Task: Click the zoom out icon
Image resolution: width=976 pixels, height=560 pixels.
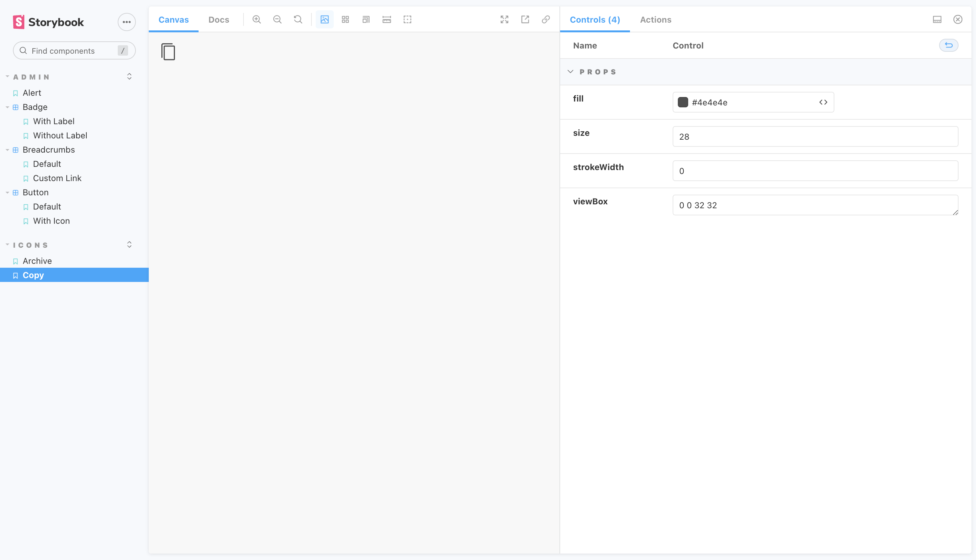Action: (277, 19)
